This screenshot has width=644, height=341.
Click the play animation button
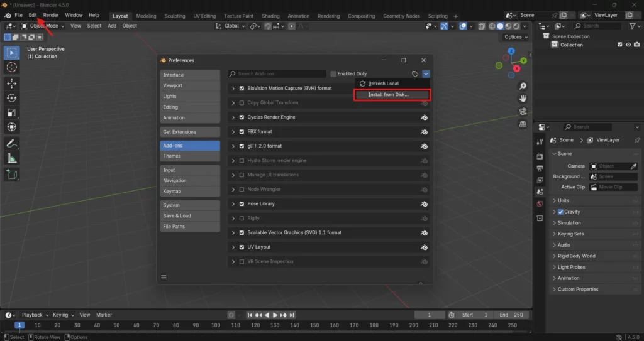click(x=275, y=315)
